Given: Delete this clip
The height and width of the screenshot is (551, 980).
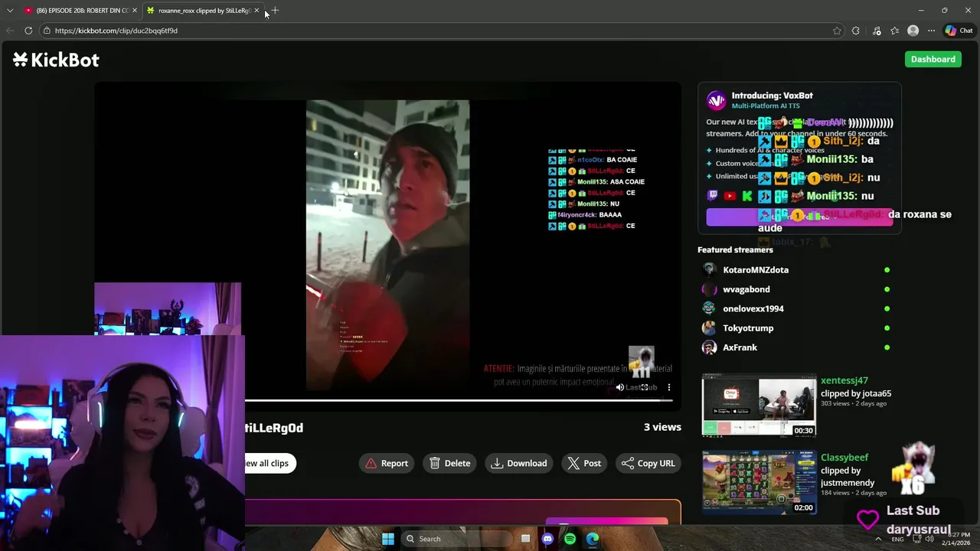Looking at the screenshot, I should (450, 463).
